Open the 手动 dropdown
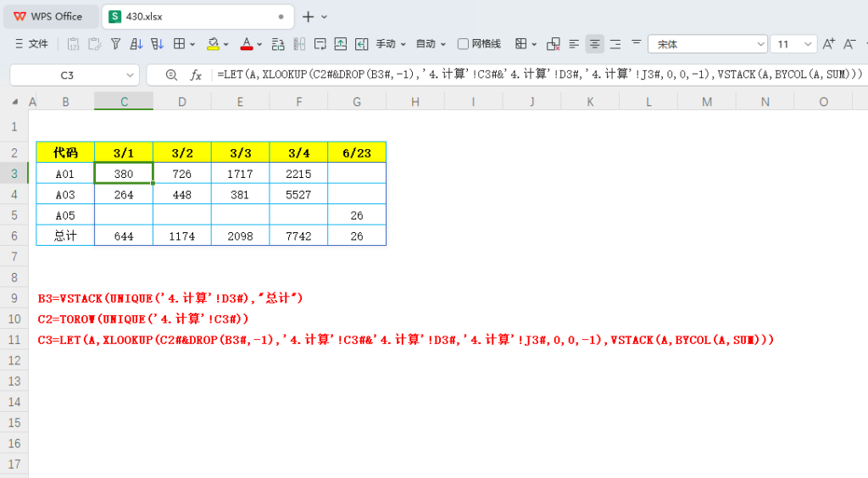 click(x=391, y=44)
